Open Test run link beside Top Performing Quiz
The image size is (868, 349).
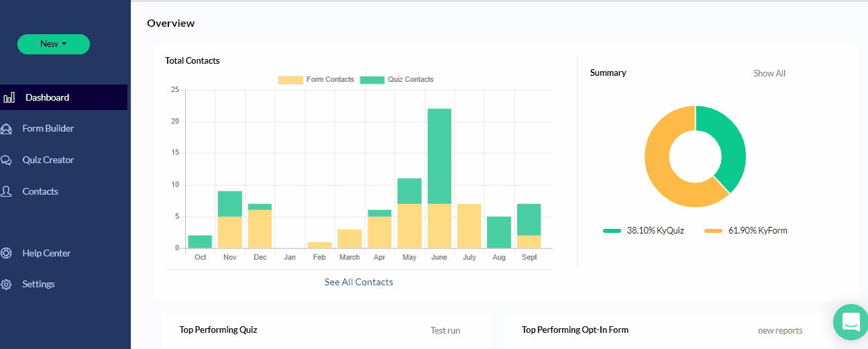click(x=445, y=330)
